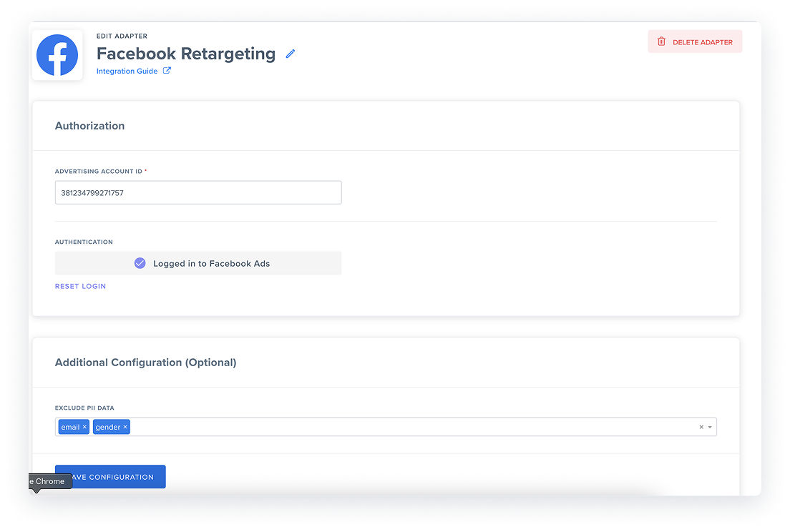This screenshot has height=532, width=790.
Task: Clear all Exclude PII Data selections
Action: click(x=701, y=427)
